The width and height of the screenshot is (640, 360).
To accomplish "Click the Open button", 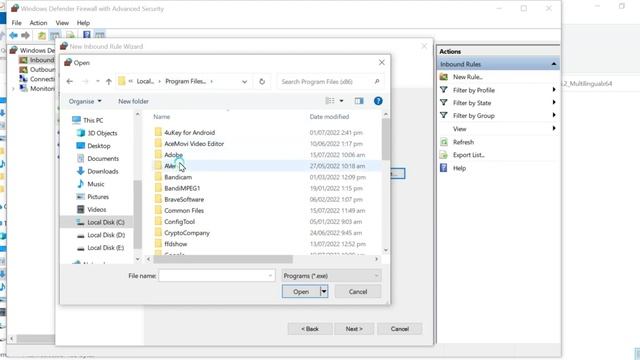I will point(301,291).
